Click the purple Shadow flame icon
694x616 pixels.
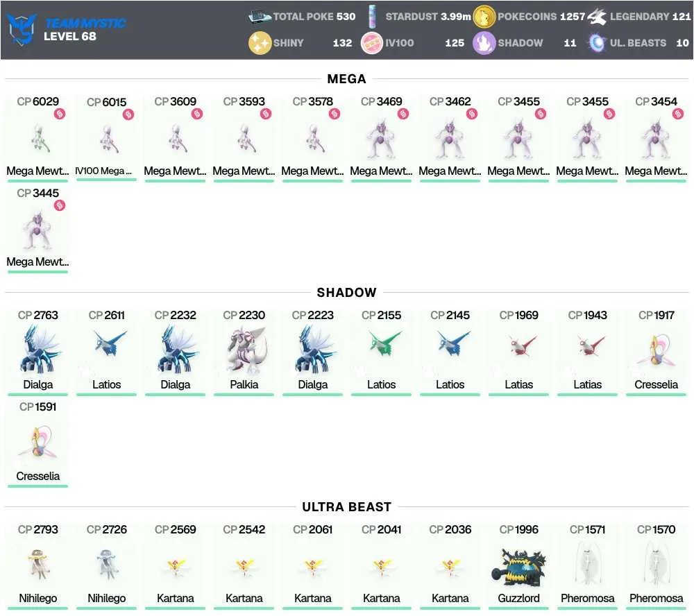(x=484, y=43)
